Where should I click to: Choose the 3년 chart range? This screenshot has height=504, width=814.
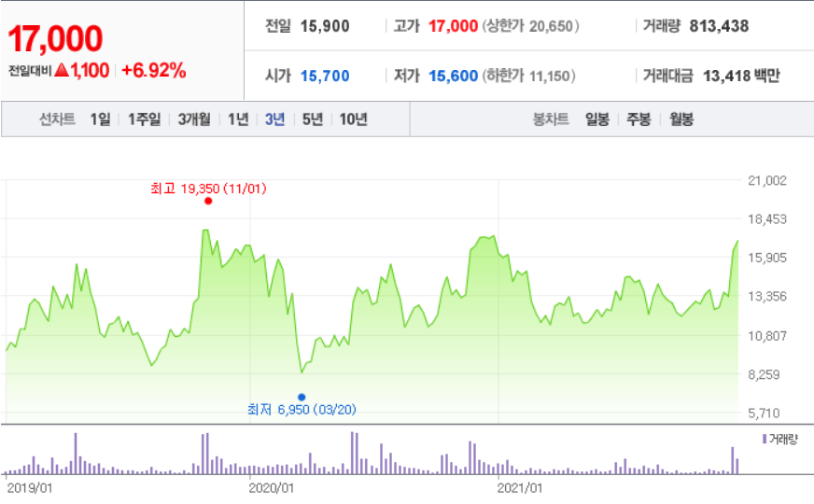pyautogui.click(x=274, y=119)
